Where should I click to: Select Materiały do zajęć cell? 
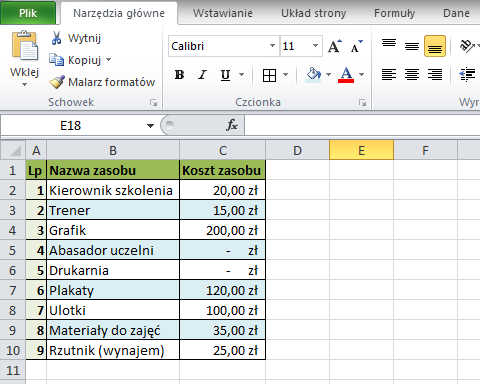point(113,330)
